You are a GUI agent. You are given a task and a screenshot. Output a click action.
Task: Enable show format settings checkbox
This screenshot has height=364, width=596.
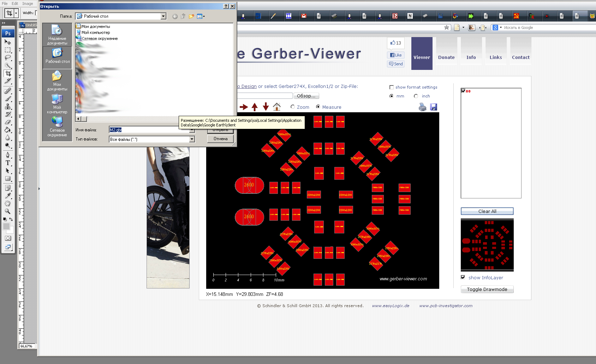click(391, 87)
